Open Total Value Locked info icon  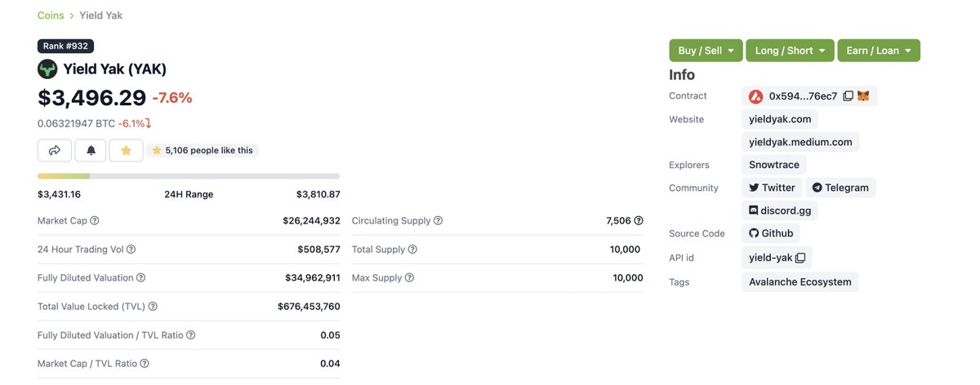pyautogui.click(x=153, y=307)
